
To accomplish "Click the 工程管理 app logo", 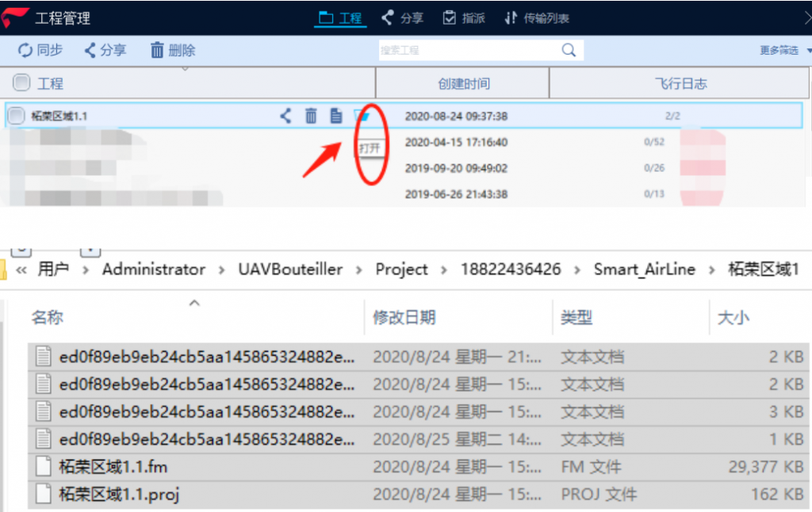I will pos(15,17).
